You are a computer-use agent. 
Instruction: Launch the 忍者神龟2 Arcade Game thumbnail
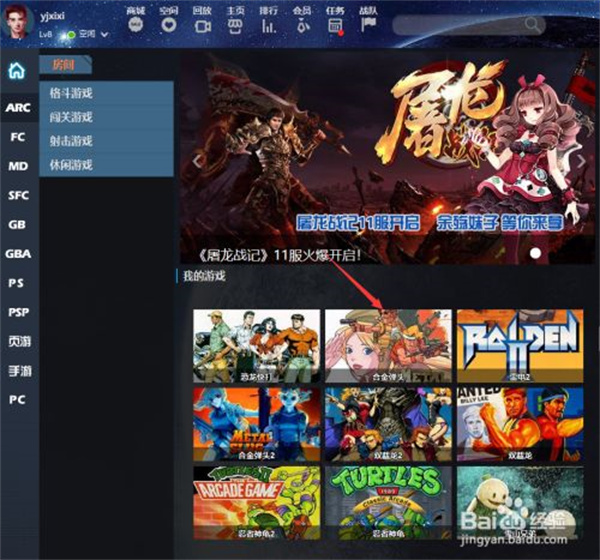coord(257,503)
